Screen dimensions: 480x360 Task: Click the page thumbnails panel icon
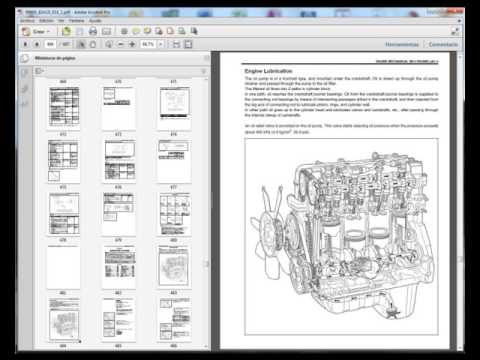24,58
